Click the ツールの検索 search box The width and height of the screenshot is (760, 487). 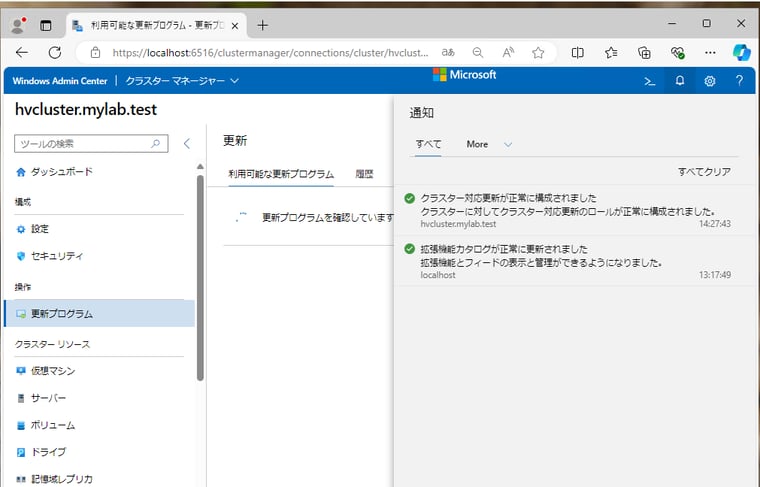pos(91,144)
